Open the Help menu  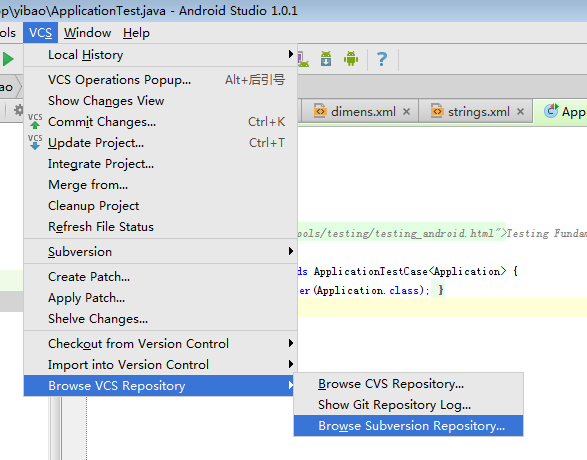pyautogui.click(x=136, y=33)
